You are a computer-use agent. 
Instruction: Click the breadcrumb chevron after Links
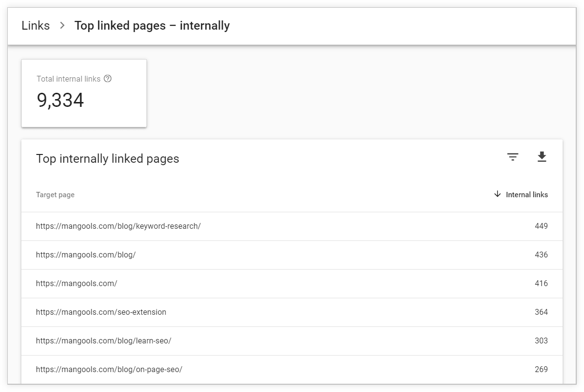coord(62,26)
